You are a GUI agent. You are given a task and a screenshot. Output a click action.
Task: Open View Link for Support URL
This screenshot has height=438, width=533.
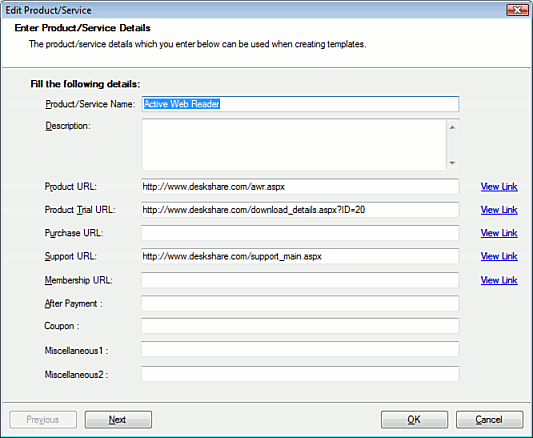(499, 256)
